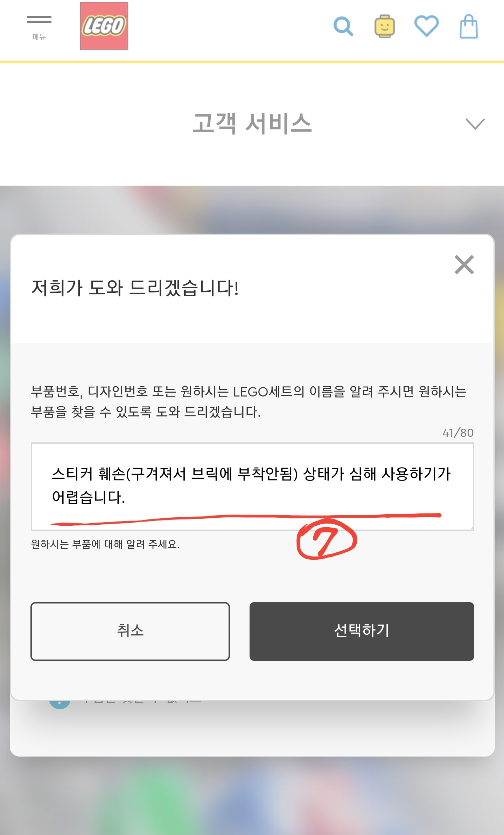Click the textarea resize handle corner
Screen dimensions: 504x835
click(471, 528)
